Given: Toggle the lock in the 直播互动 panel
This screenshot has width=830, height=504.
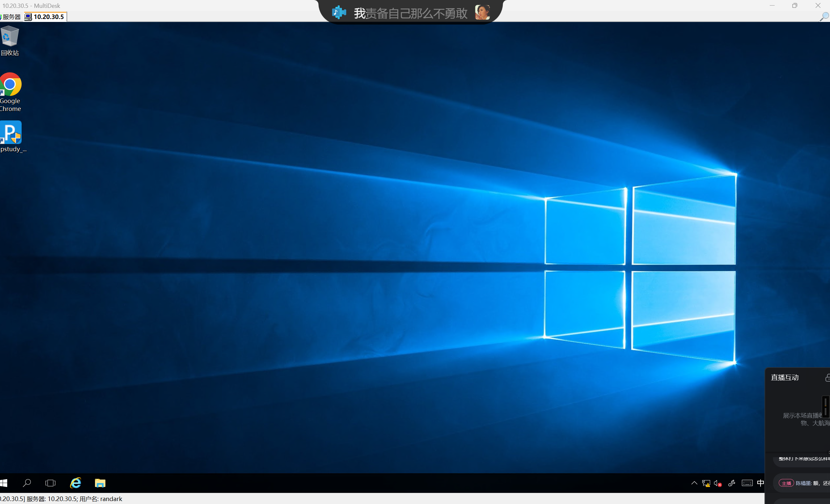Looking at the screenshot, I should [x=827, y=378].
